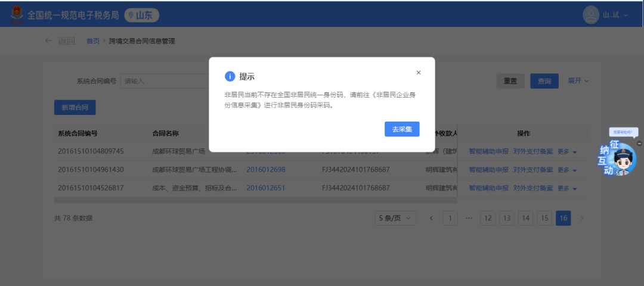Go to the previous page arrow
Image resolution: width=644 pixels, height=286 pixels.
431,218
